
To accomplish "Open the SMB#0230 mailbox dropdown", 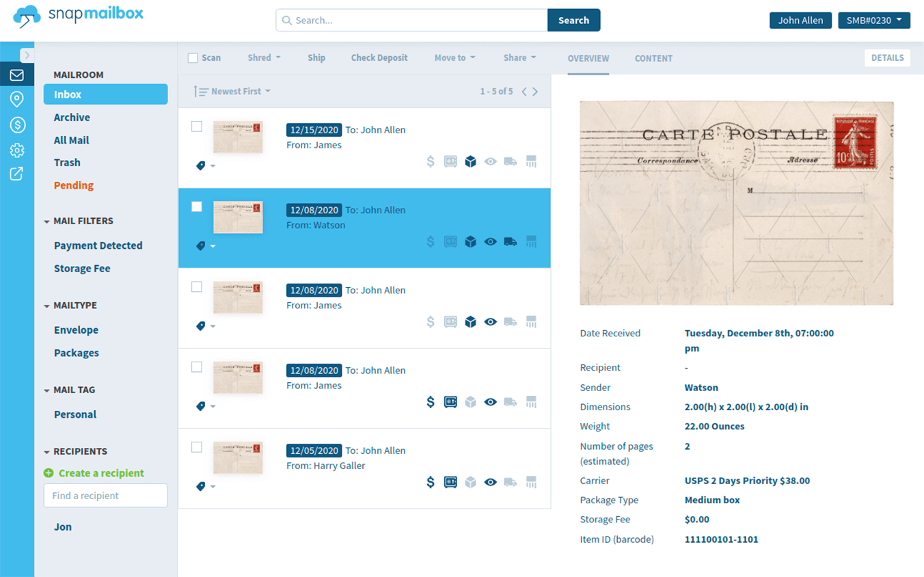I will point(874,21).
